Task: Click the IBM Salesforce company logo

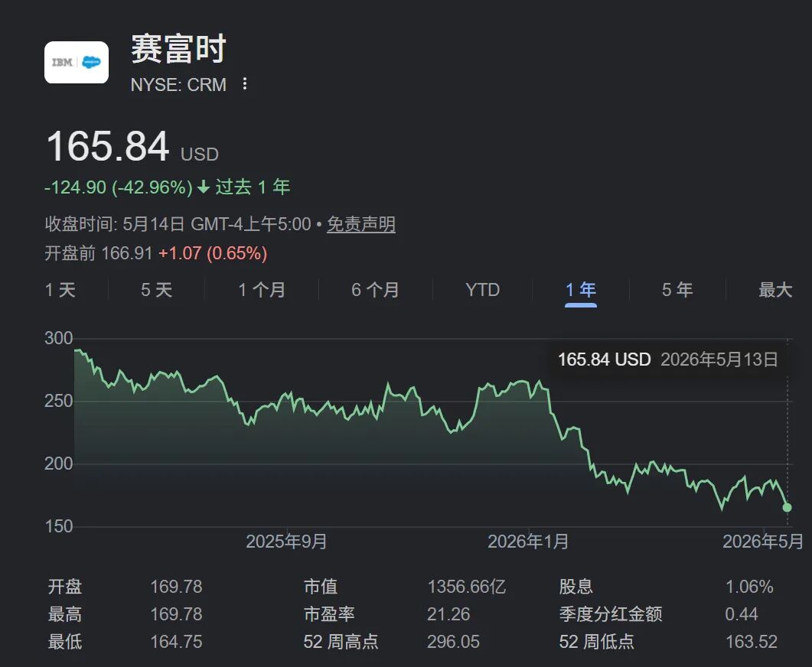Action: (76, 63)
